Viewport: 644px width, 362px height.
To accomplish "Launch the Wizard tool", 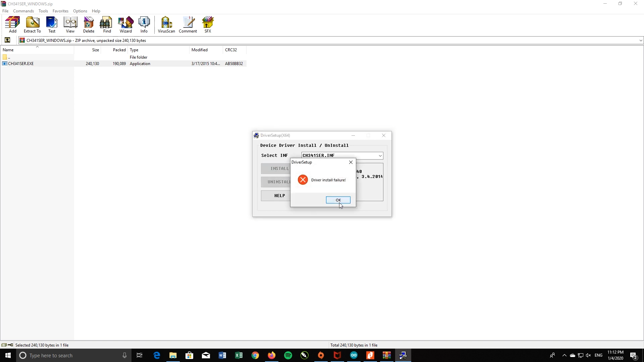I will click(x=126, y=24).
